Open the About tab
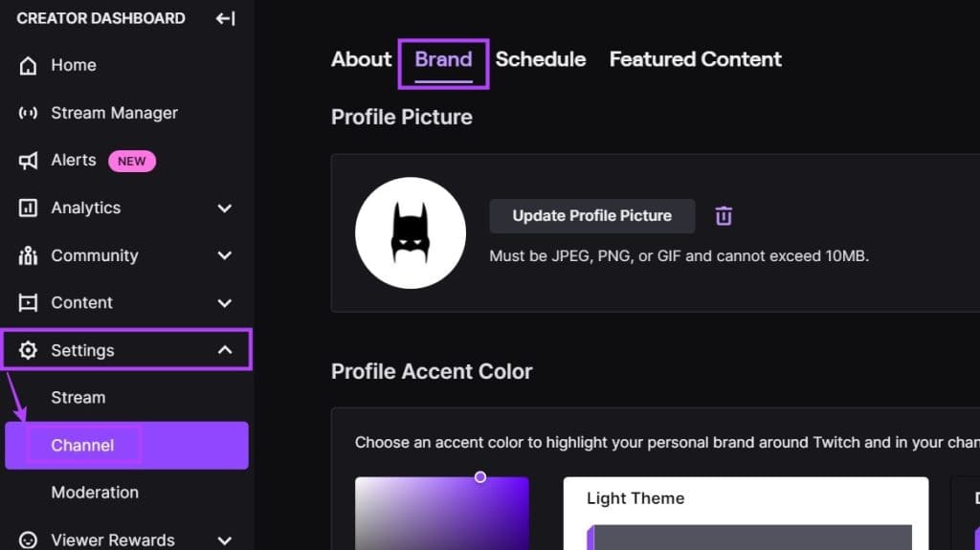This screenshot has width=980, height=550. point(361,59)
